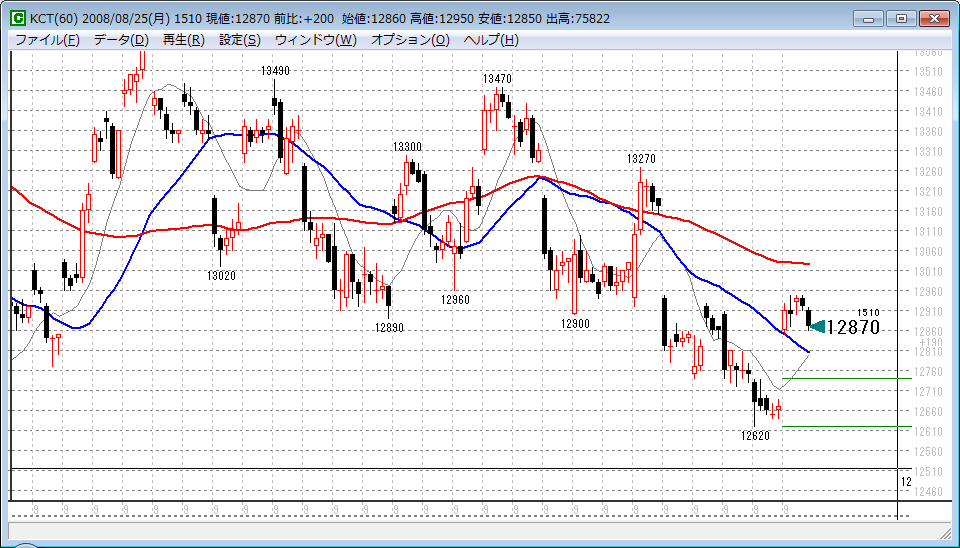
Task: Open the オプション(O) menu
Action: click(x=411, y=40)
